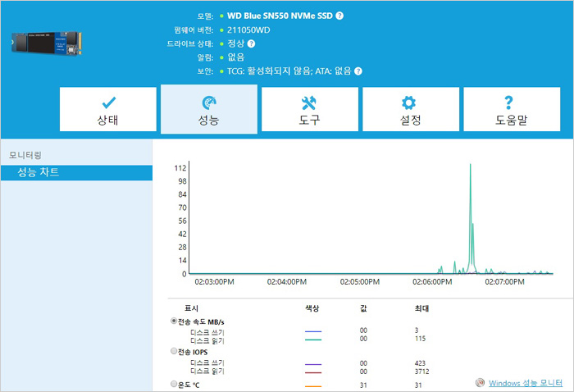574x392 pixels.
Task: Select 성능 차트 in the sidebar
Action: pos(76,172)
